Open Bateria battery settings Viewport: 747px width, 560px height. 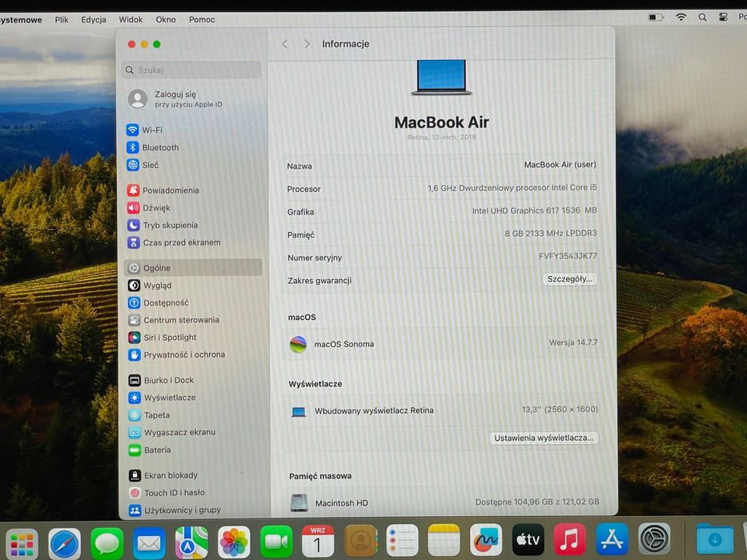(x=150, y=450)
